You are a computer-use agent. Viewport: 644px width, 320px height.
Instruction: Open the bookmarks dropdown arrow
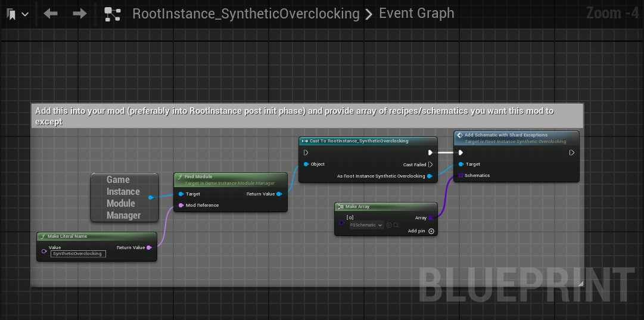pyautogui.click(x=25, y=14)
